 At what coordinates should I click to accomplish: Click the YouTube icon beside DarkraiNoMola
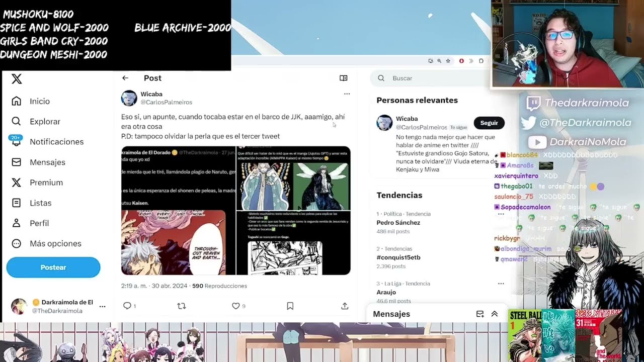(538, 142)
